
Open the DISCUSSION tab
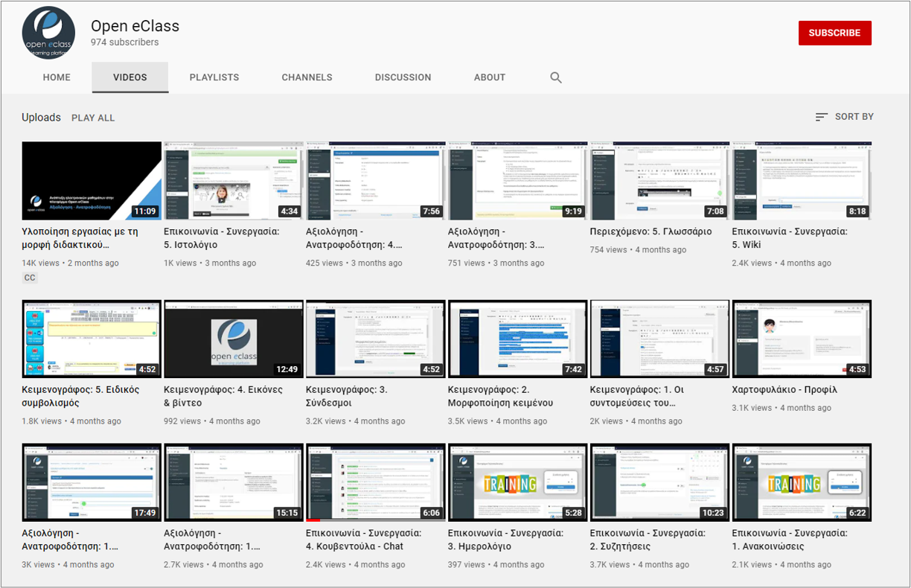403,77
